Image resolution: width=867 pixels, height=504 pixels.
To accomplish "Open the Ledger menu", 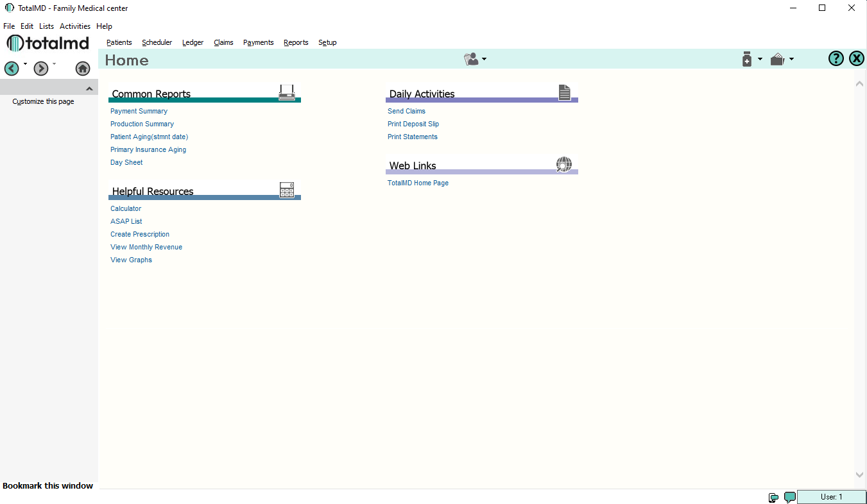I will [193, 42].
